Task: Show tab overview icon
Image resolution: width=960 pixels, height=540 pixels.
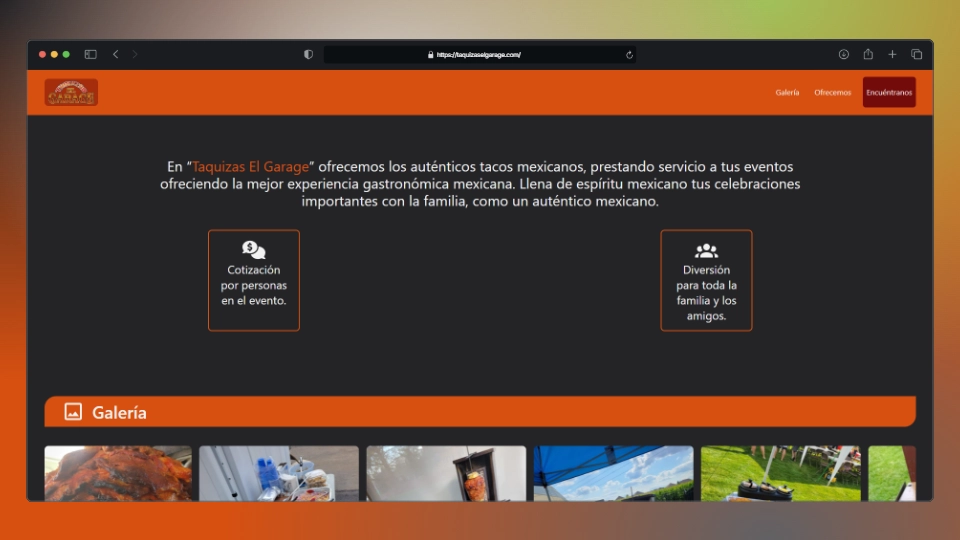Action: click(917, 54)
